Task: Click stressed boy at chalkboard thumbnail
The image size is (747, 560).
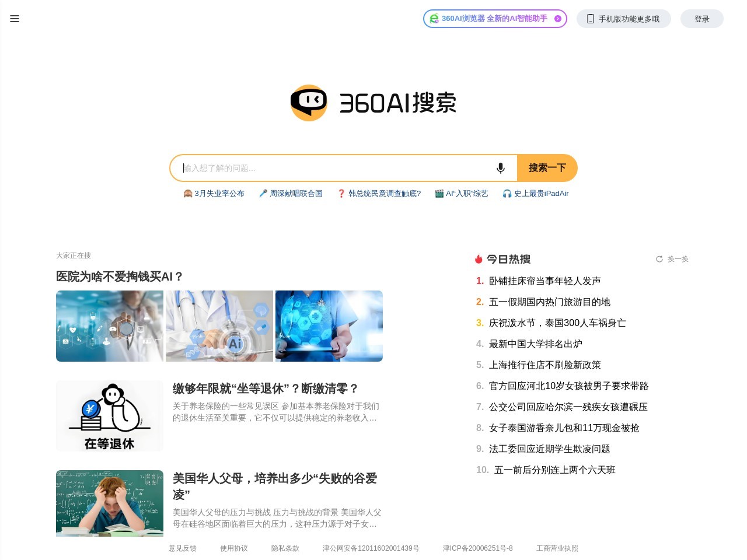Action: pos(110,503)
